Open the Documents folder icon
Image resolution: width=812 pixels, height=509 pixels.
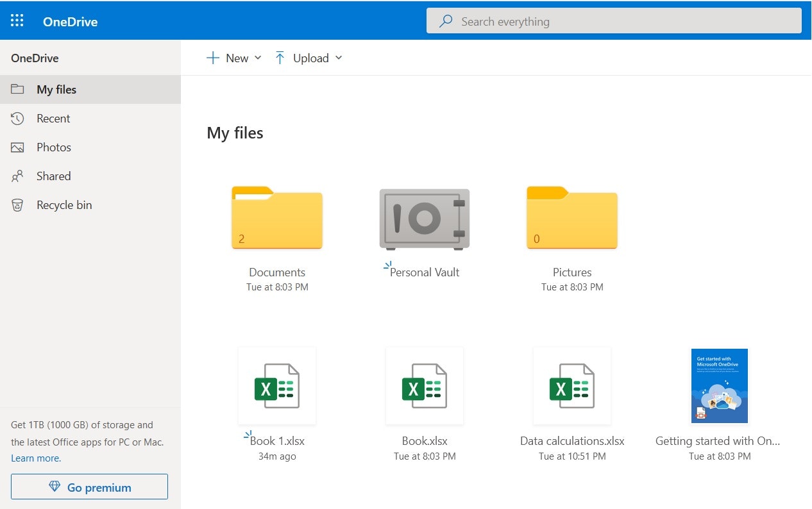pos(276,218)
